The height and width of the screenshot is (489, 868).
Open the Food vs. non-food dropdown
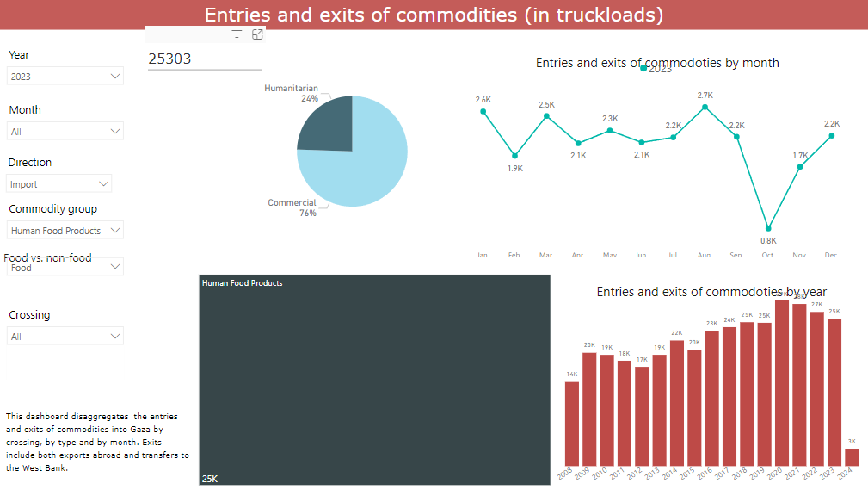pos(65,268)
